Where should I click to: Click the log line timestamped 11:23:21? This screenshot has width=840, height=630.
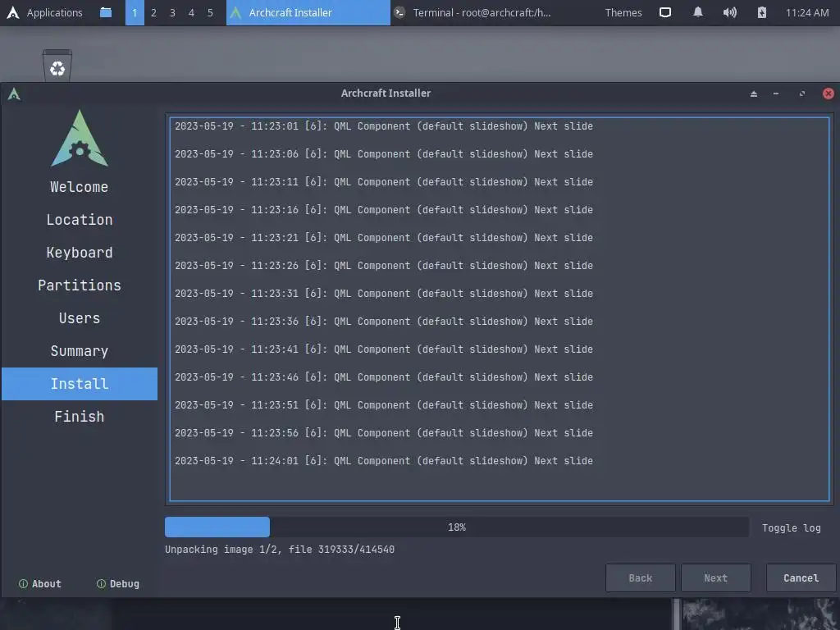[x=384, y=238]
